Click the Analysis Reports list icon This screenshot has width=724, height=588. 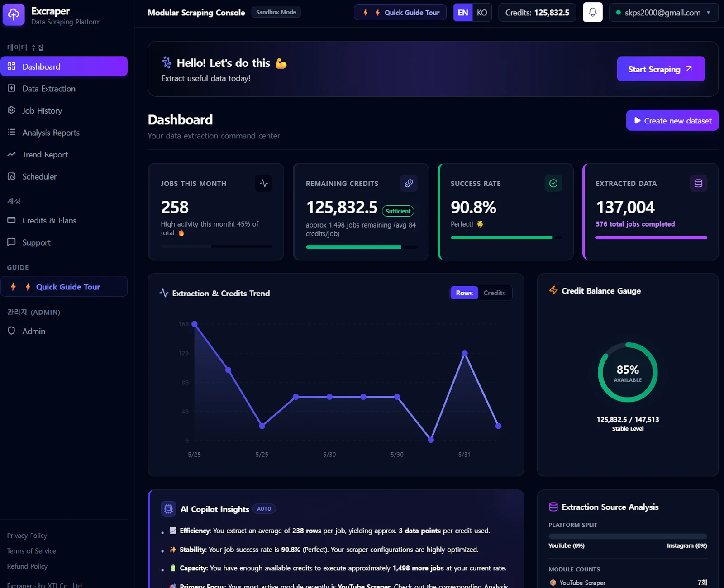pos(11,132)
